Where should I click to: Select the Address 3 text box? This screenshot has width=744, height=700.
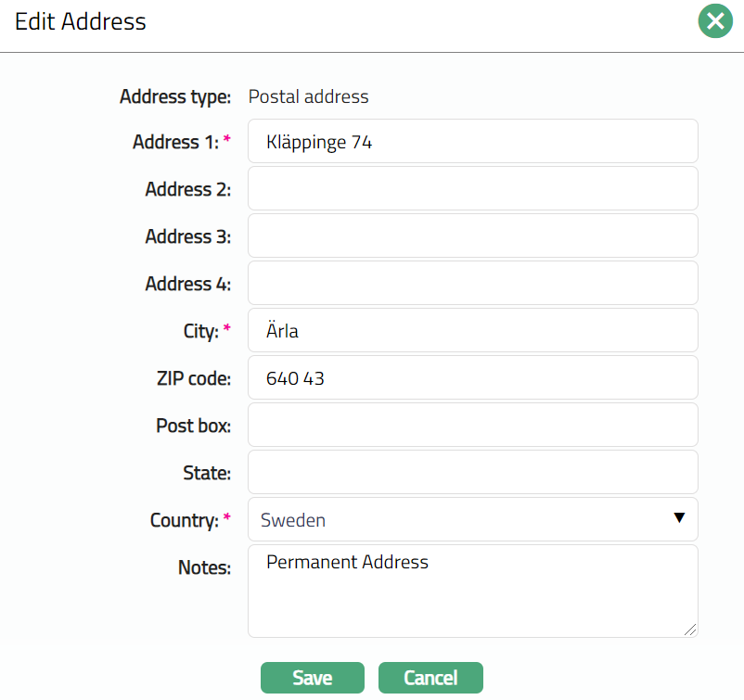coord(472,236)
